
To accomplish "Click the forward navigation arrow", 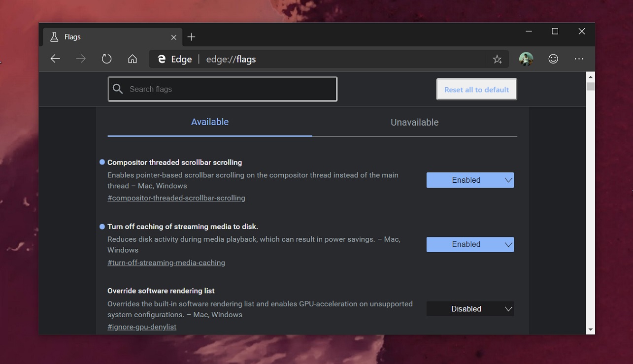I will pyautogui.click(x=81, y=59).
